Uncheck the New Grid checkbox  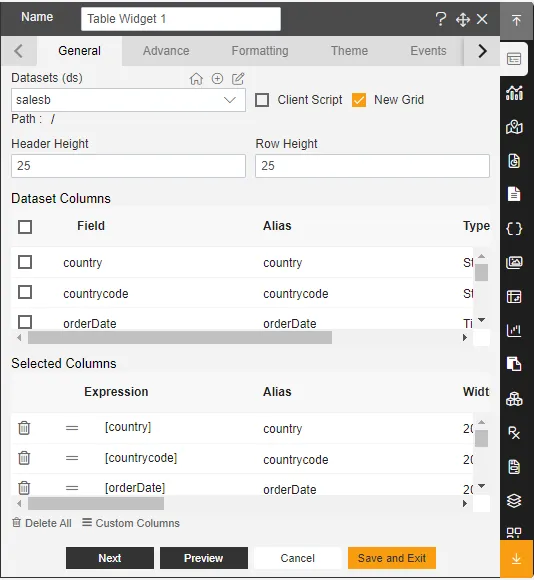(x=359, y=100)
